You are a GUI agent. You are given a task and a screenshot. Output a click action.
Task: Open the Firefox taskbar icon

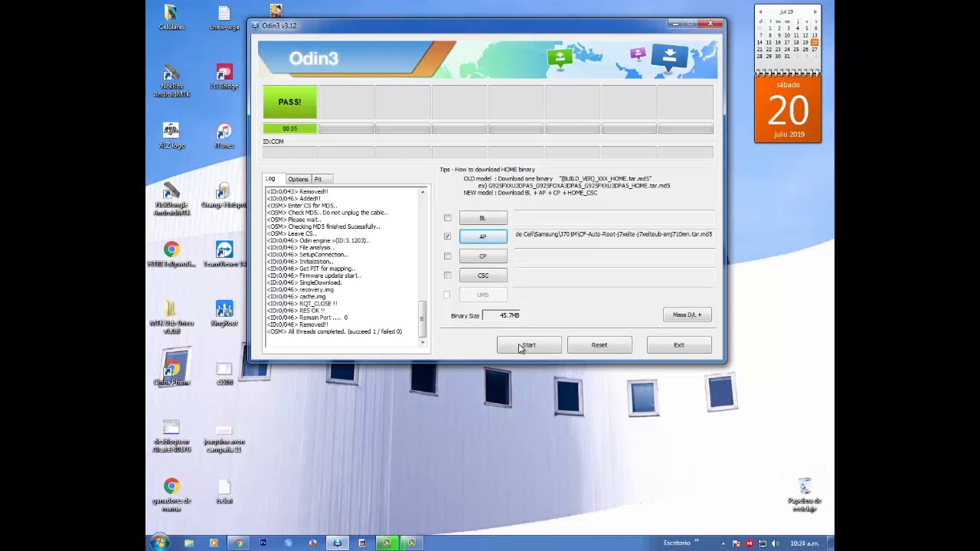coord(312,543)
